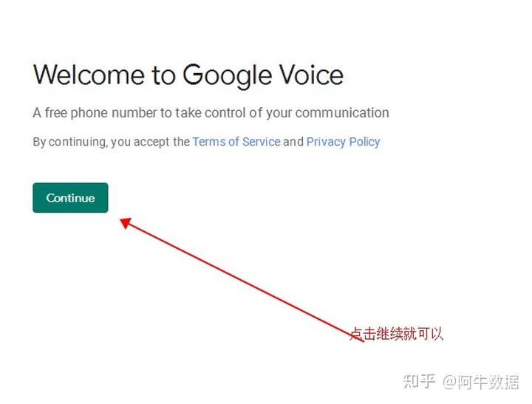Viewport: 532px width, 404px height.
Task: Click the red arrowhead near Continue
Action: (x=126, y=222)
